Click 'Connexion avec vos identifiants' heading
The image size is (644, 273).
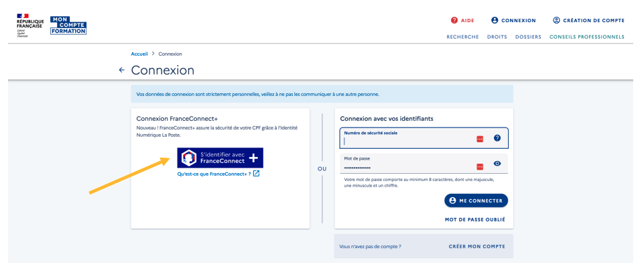coord(387,119)
